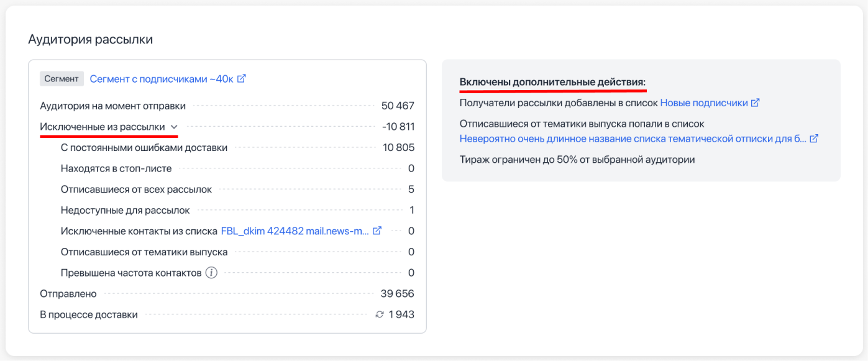Follow the "Новые подписчики" link
Screen dimensions: 868x361
704,103
